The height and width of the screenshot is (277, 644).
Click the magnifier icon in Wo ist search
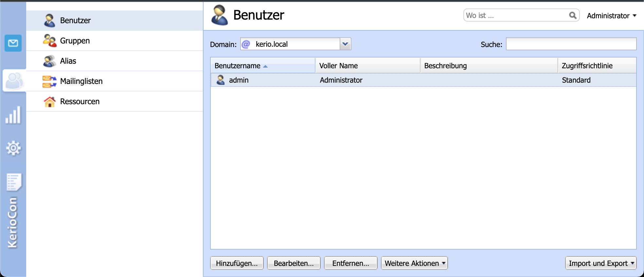pyautogui.click(x=573, y=15)
